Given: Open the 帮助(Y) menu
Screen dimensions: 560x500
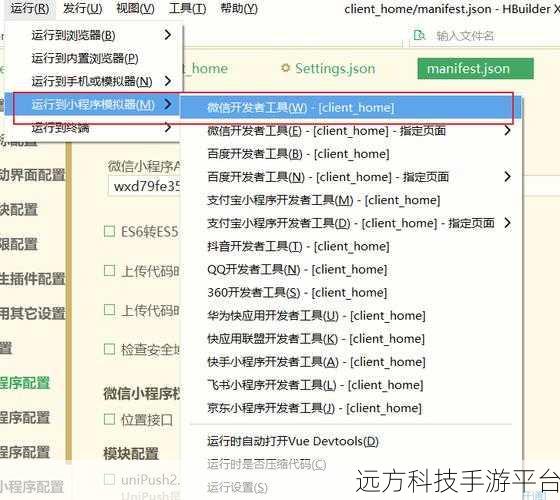Looking at the screenshot, I should [x=239, y=8].
